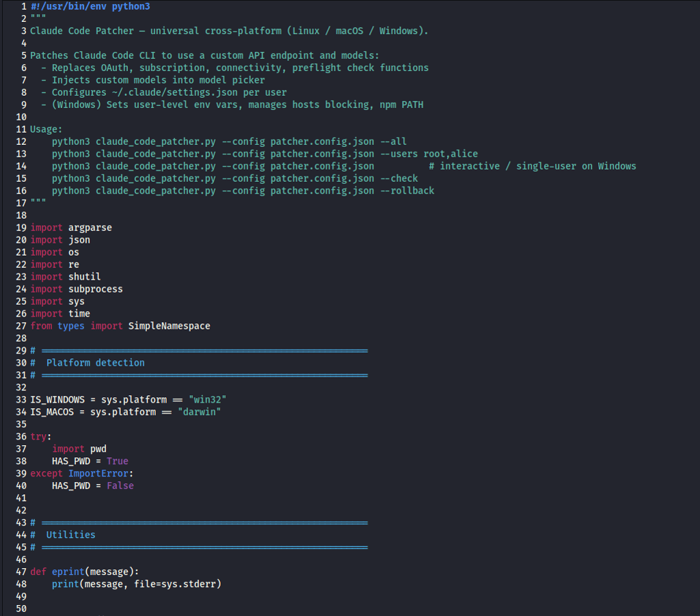The image size is (700, 616).
Task: Click the 'def eprint(message):' line
Action: (x=84, y=572)
